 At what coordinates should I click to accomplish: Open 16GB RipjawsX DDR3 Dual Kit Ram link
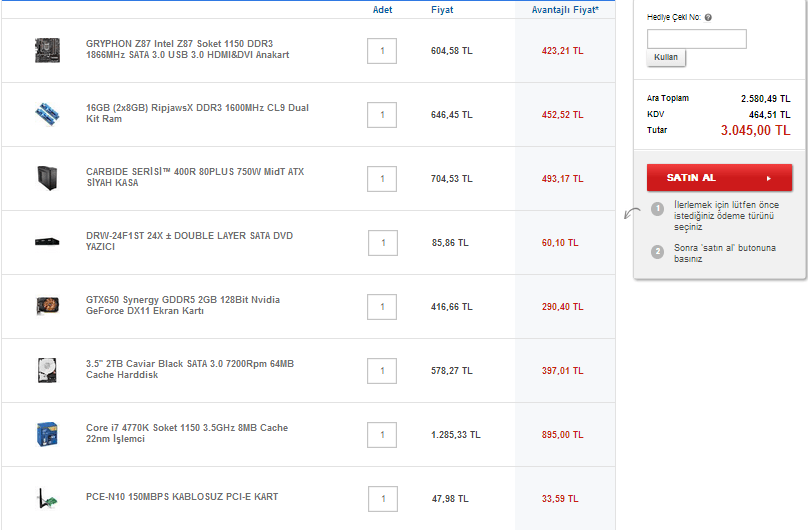pyautogui.click(x=197, y=113)
